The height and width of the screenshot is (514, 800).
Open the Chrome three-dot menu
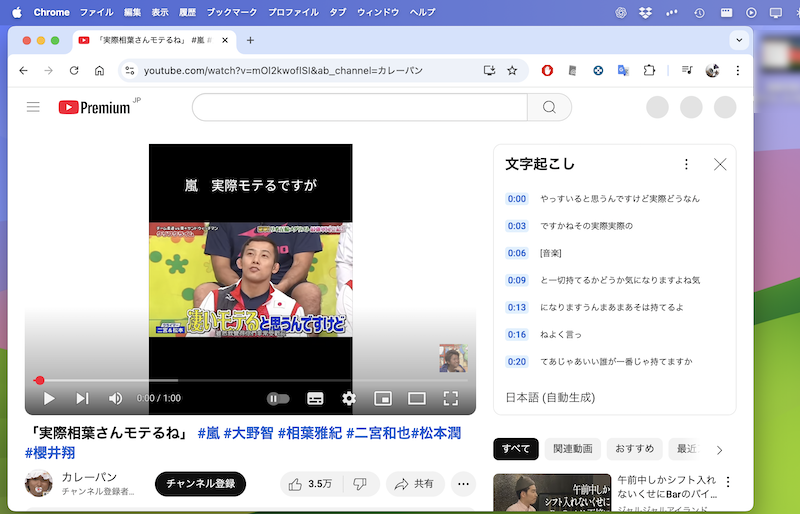tap(738, 70)
